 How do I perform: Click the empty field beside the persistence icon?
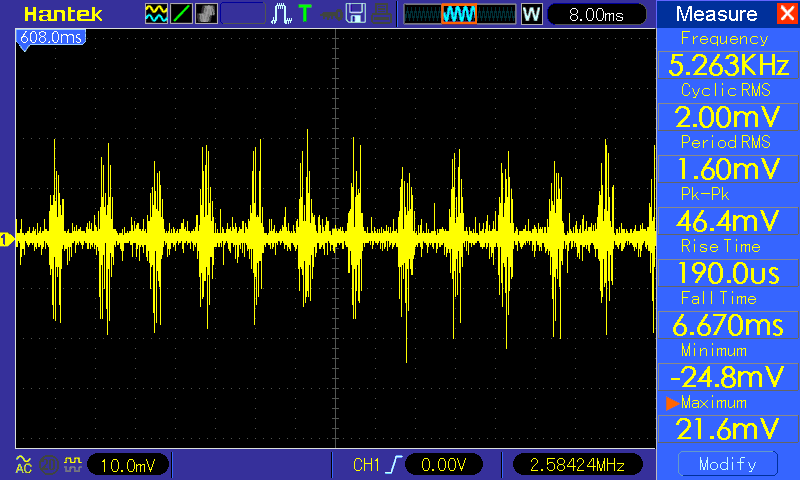tap(243, 14)
